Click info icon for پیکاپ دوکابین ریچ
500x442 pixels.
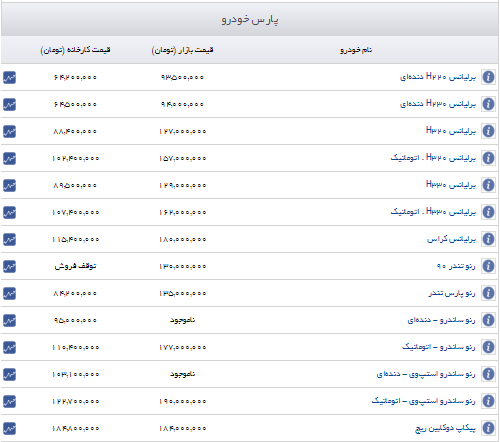click(488, 428)
